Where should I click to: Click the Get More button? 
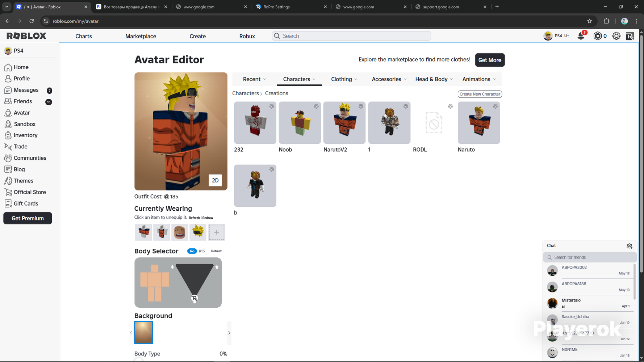click(490, 60)
